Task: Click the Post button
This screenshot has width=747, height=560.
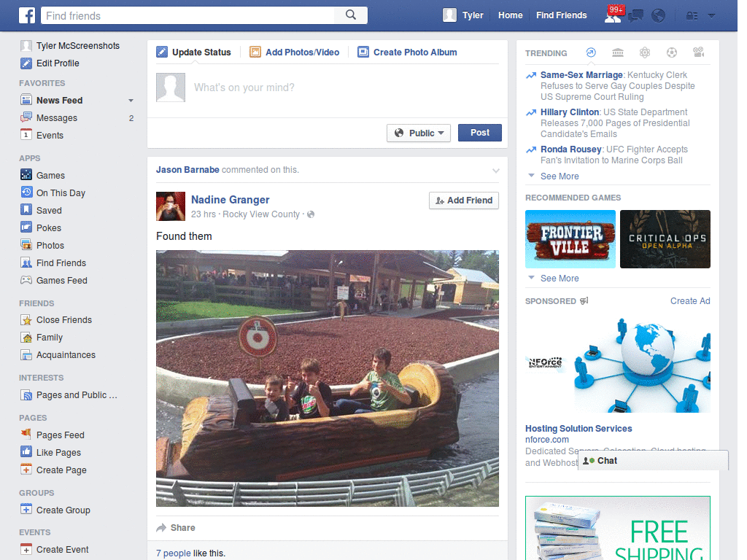Action: coord(480,133)
